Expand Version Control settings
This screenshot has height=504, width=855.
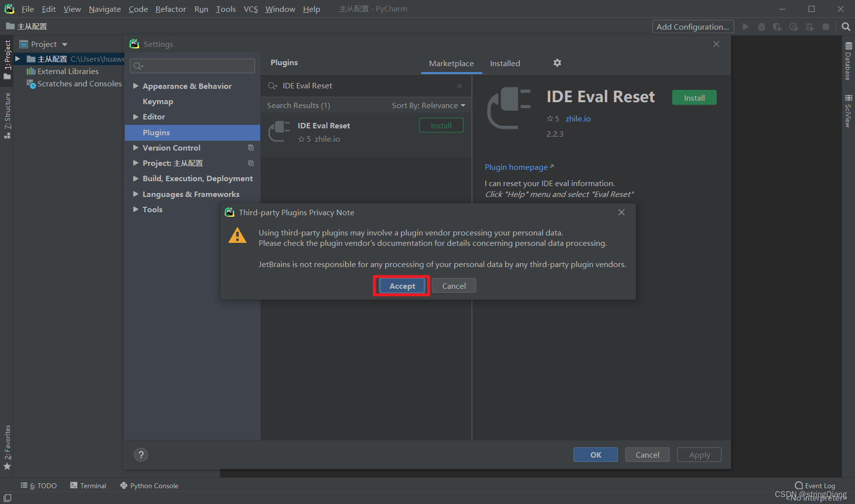coord(136,148)
